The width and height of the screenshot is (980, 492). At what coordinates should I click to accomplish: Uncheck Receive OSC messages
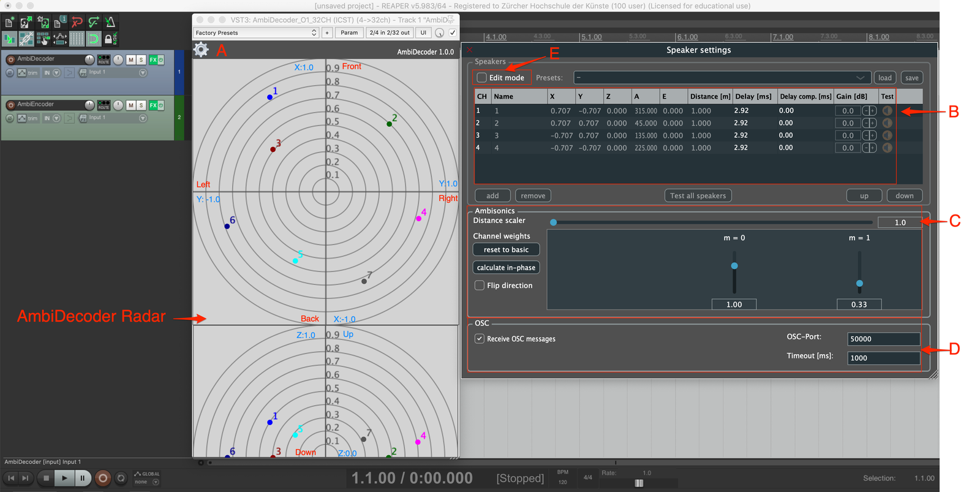pyautogui.click(x=480, y=339)
